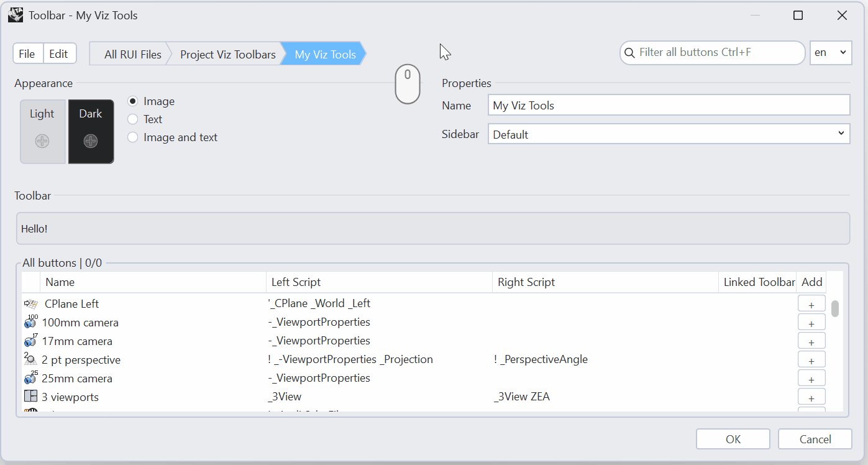Close the Toolbar - My Viz Tools window
Screen dimensions: 868x465
pos(842,16)
